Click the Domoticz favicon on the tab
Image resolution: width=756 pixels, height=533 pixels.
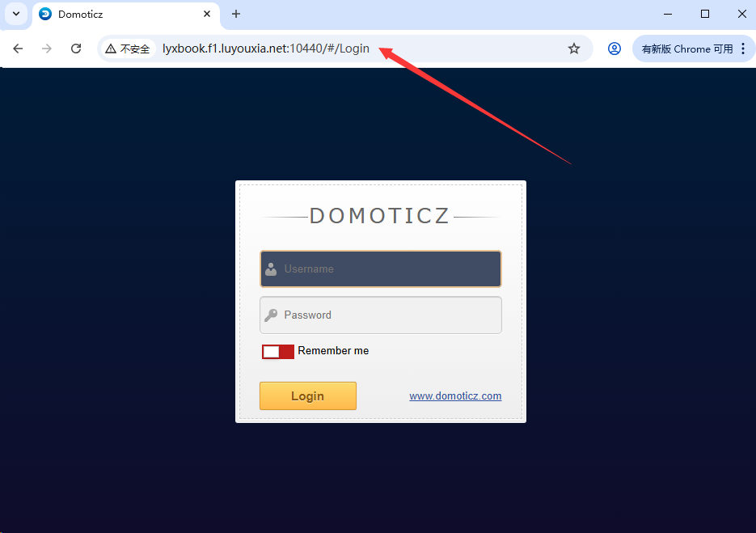45,14
